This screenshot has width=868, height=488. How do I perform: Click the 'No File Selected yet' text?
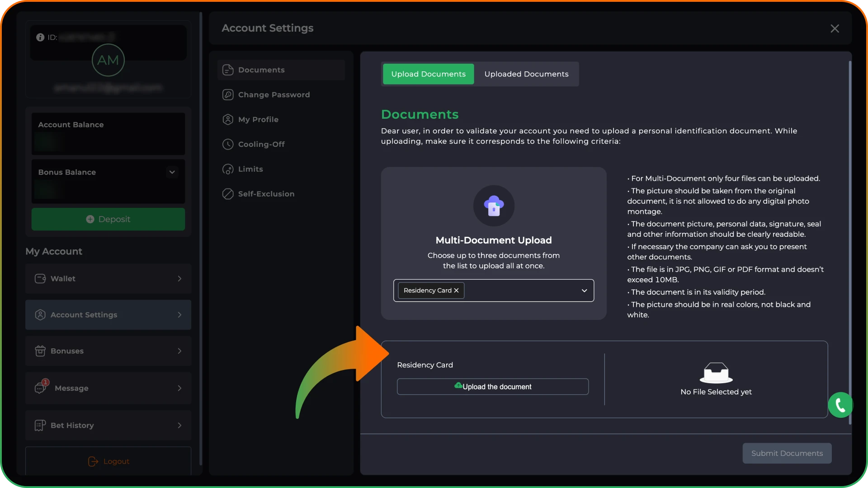pyautogui.click(x=716, y=392)
